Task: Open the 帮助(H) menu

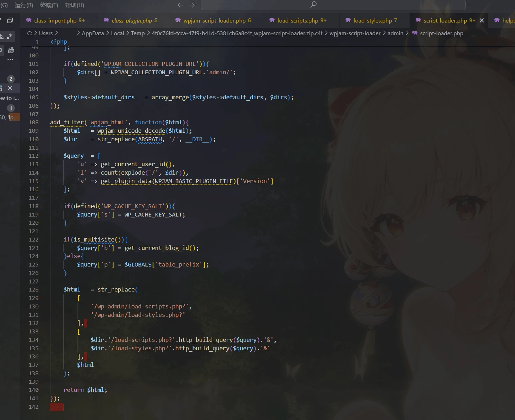Action: [75, 5]
